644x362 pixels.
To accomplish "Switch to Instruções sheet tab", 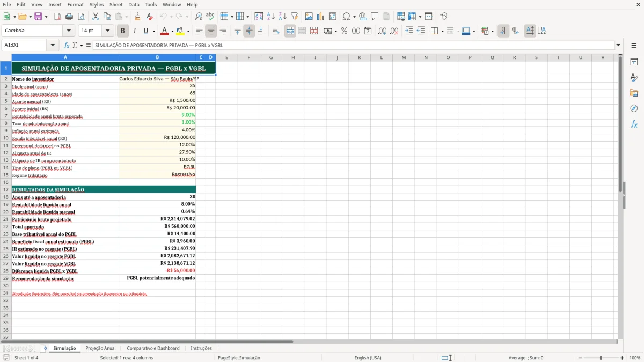I will 201,348.
